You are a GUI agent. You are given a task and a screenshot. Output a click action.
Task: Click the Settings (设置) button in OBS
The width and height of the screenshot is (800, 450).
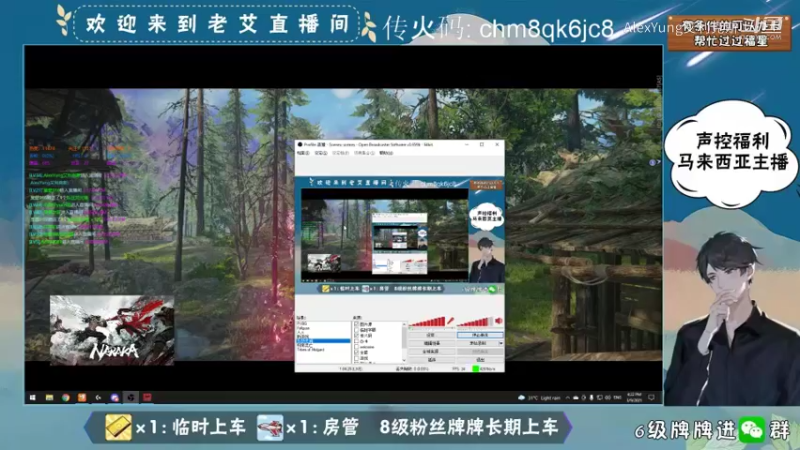[x=432, y=335]
